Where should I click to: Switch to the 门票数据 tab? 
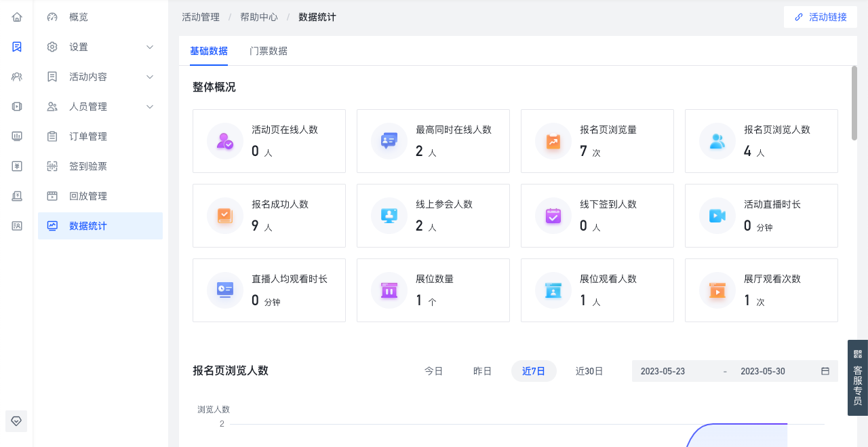(x=269, y=51)
